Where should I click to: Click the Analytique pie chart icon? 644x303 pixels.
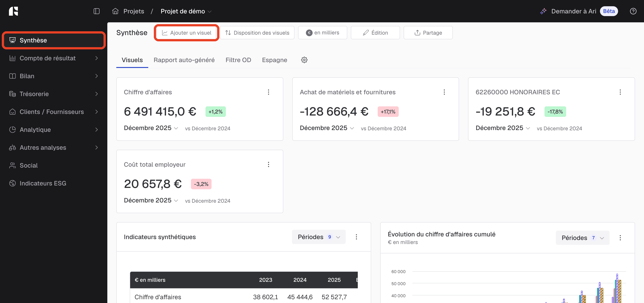(x=12, y=130)
